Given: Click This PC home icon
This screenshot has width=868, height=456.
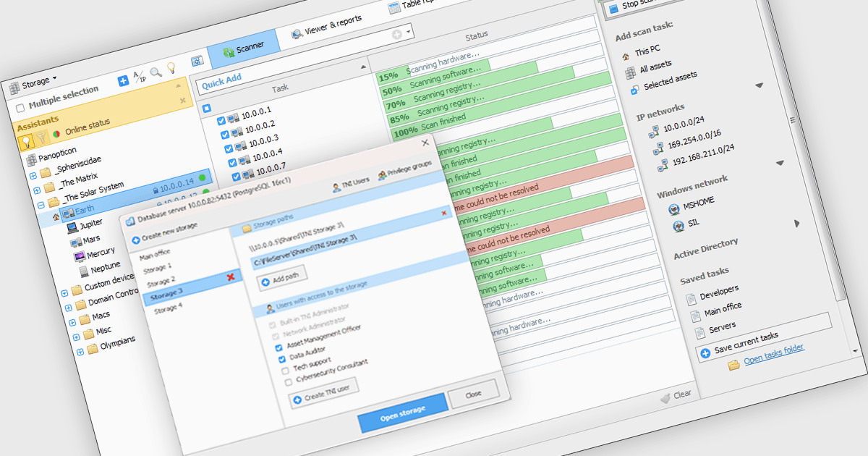Looking at the screenshot, I should [626, 56].
